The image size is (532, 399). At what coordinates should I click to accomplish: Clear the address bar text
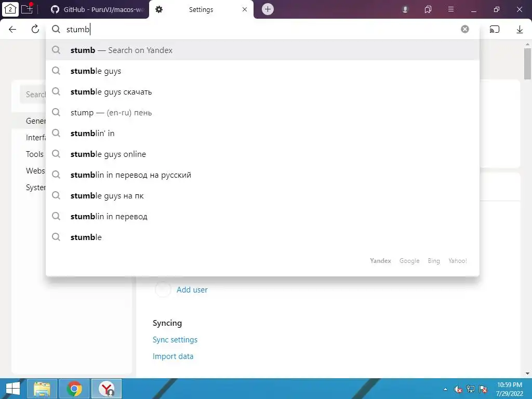465,29
